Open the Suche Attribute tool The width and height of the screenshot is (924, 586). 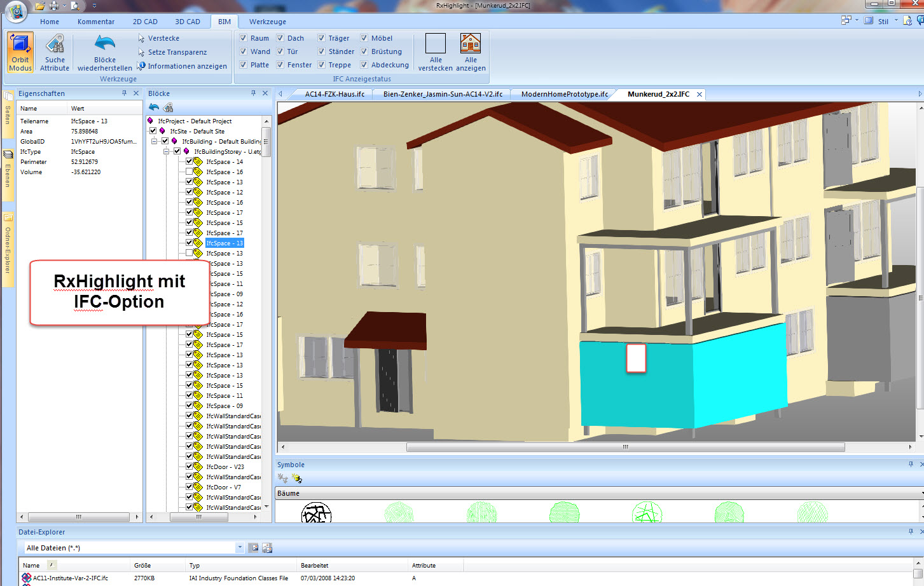point(55,52)
